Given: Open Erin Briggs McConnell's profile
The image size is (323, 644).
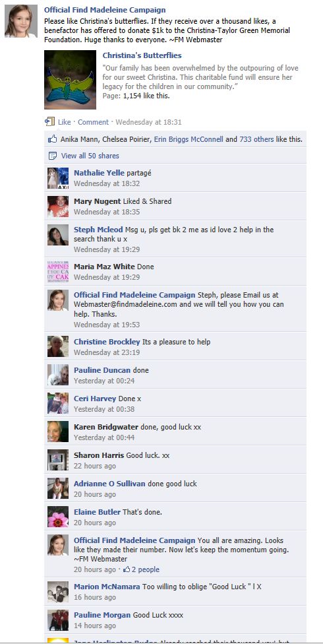Looking at the screenshot, I should point(189,139).
